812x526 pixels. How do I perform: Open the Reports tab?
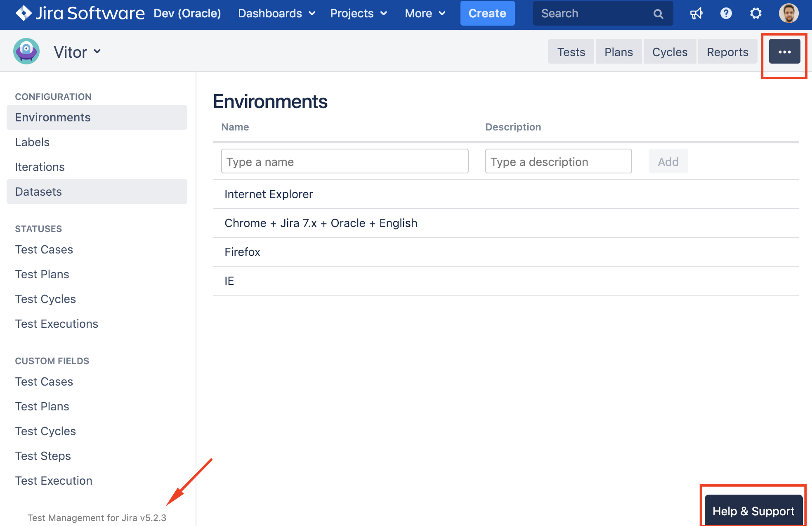click(x=727, y=52)
